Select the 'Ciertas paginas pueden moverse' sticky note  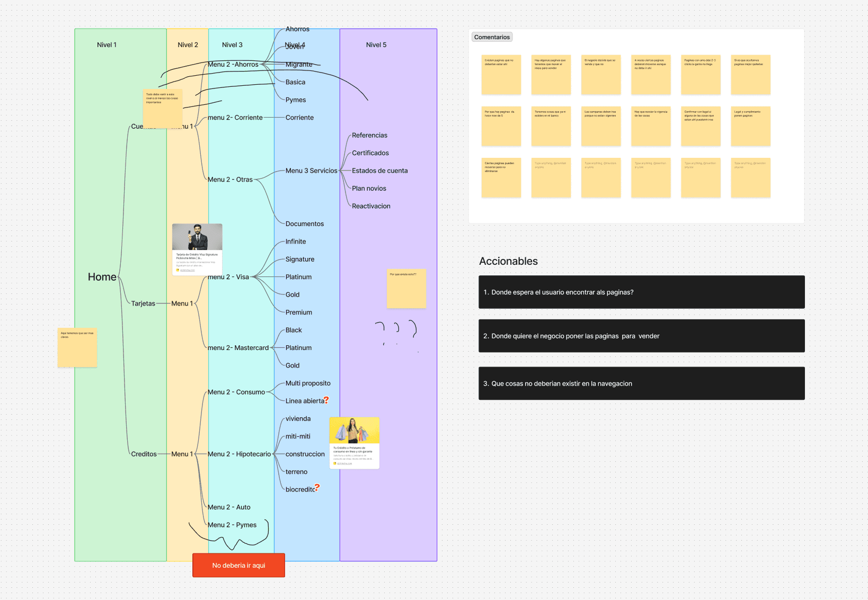501,178
